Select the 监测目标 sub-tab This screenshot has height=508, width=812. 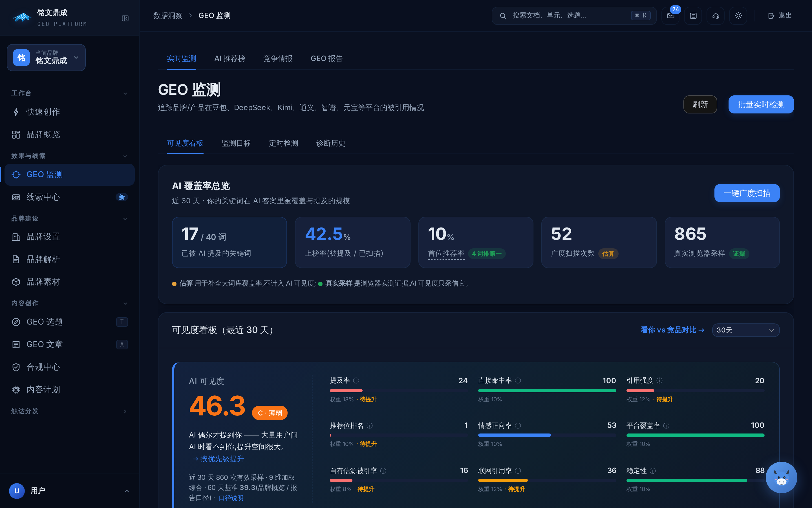236,143
